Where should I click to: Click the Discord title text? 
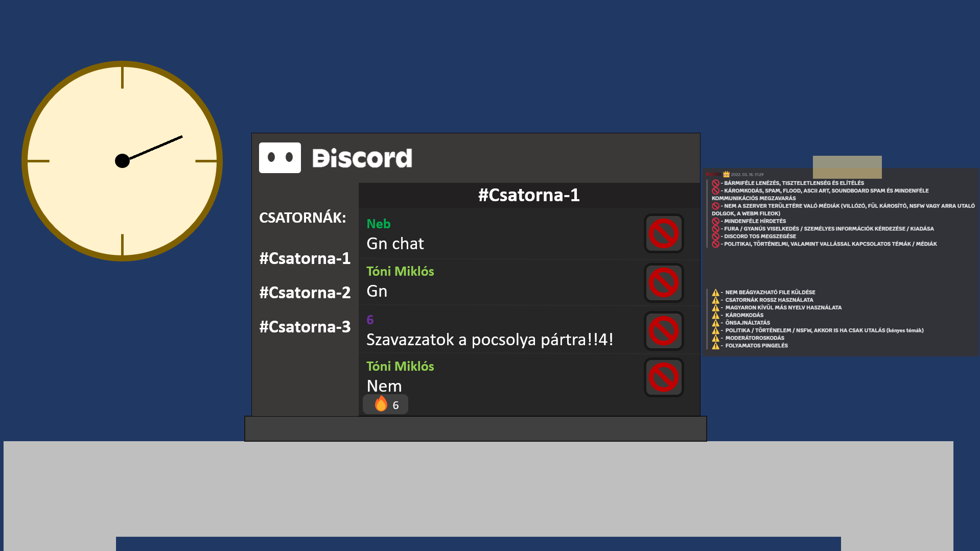[x=362, y=158]
